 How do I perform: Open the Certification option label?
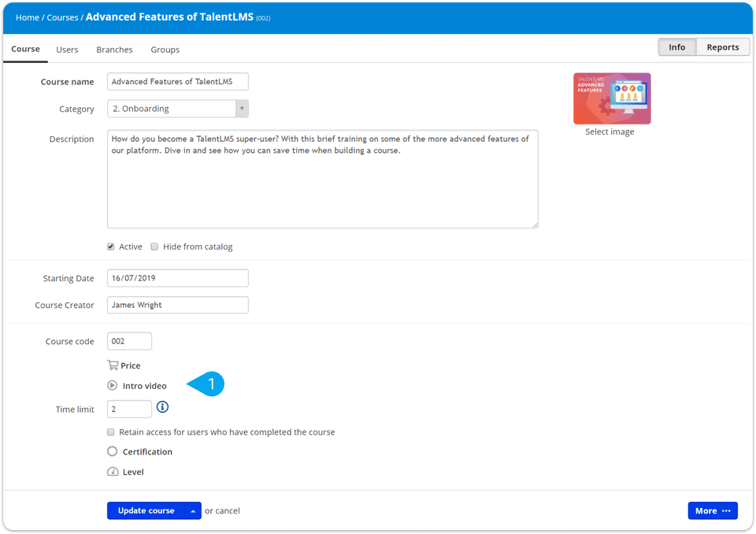pyautogui.click(x=147, y=452)
